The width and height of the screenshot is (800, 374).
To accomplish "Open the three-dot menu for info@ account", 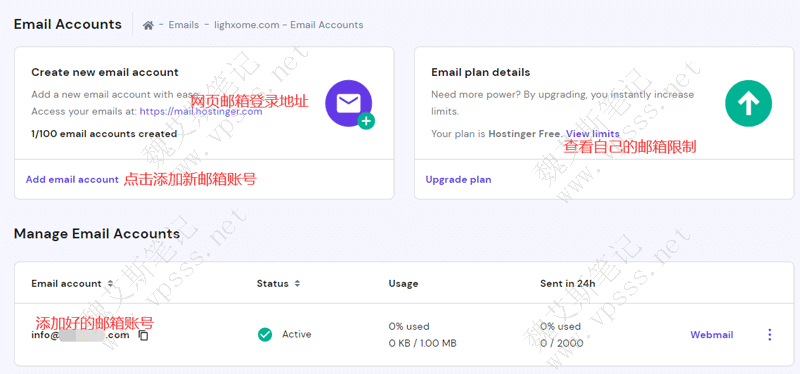I will point(769,335).
